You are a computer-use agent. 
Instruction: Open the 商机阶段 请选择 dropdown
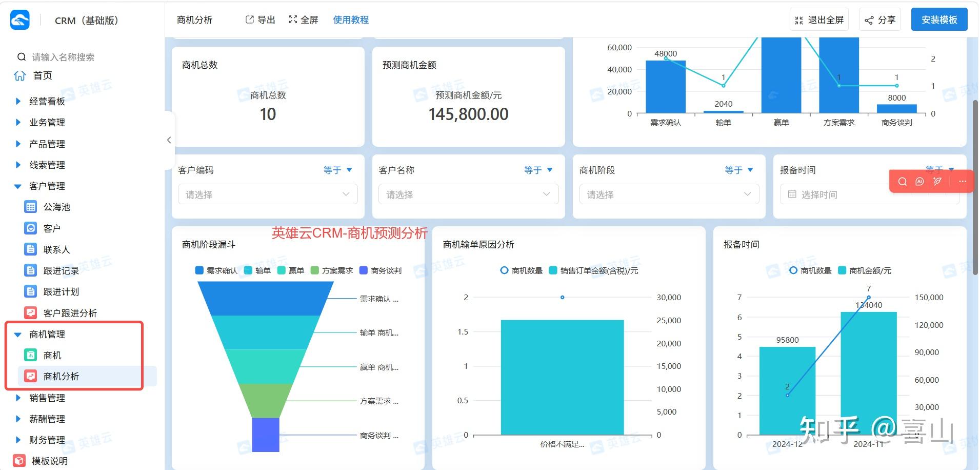point(669,194)
